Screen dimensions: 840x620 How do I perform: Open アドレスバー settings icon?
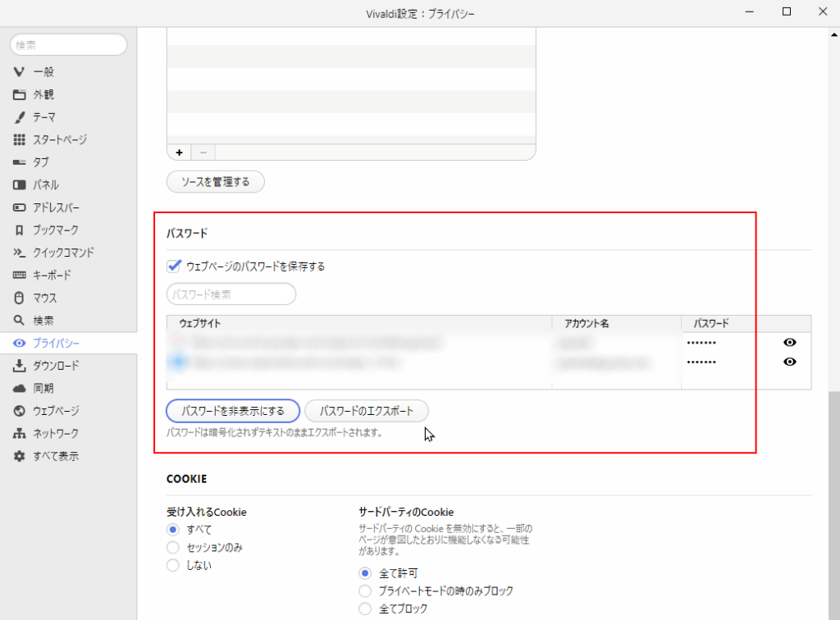click(20, 207)
